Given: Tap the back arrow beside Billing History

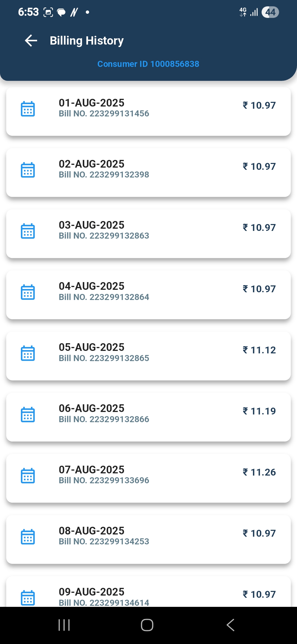Looking at the screenshot, I should pyautogui.click(x=31, y=41).
